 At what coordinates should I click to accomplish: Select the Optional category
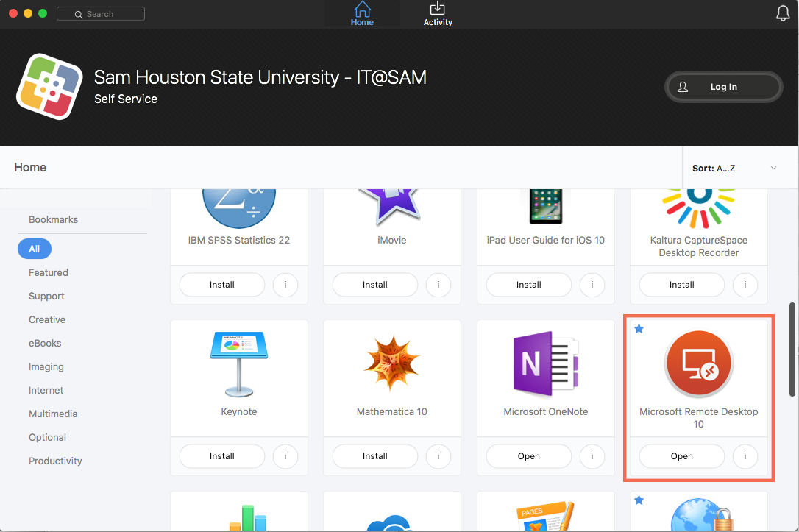coord(47,437)
